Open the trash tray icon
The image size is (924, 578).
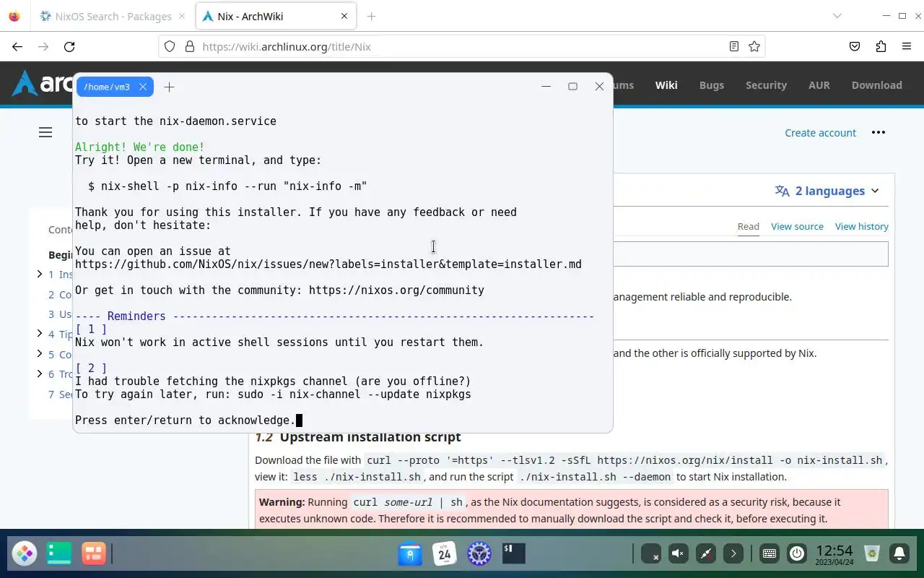(872, 553)
